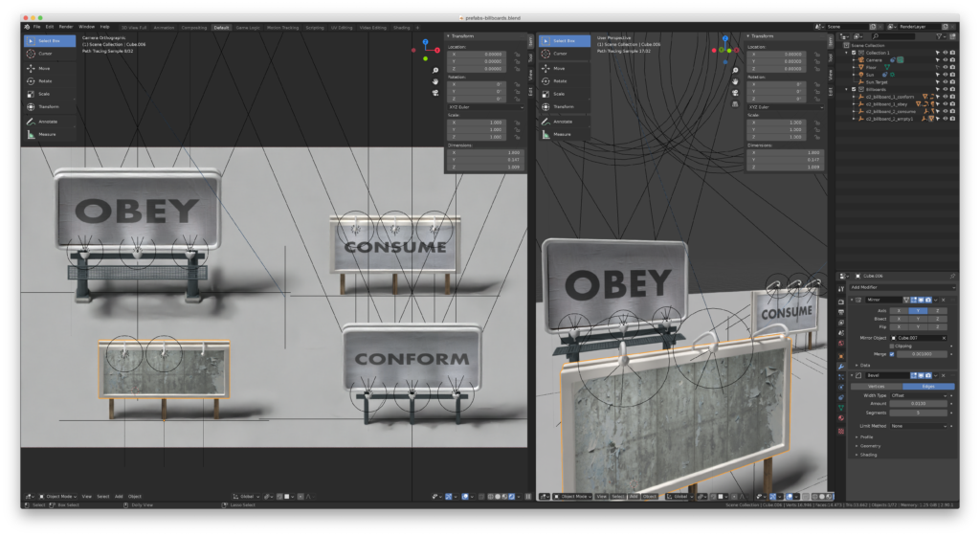The height and width of the screenshot is (536, 980).
Task: Toggle camera view icon in left viewport
Action: (435, 93)
